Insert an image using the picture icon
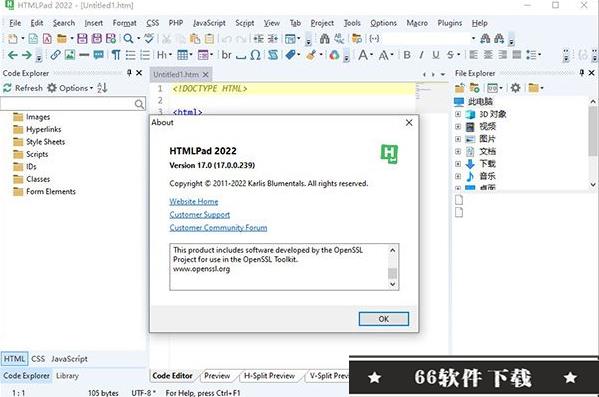Viewport: 599px width, 397px height. (x=70, y=55)
